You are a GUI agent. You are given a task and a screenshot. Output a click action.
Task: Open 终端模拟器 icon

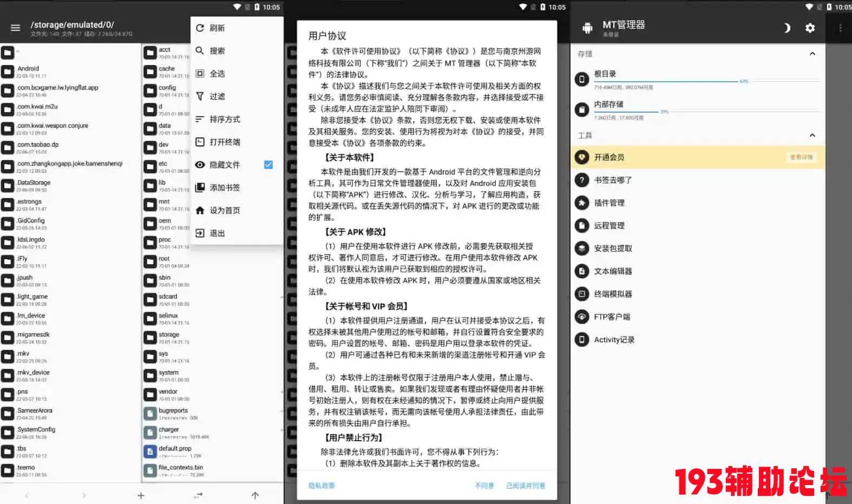pos(582,294)
